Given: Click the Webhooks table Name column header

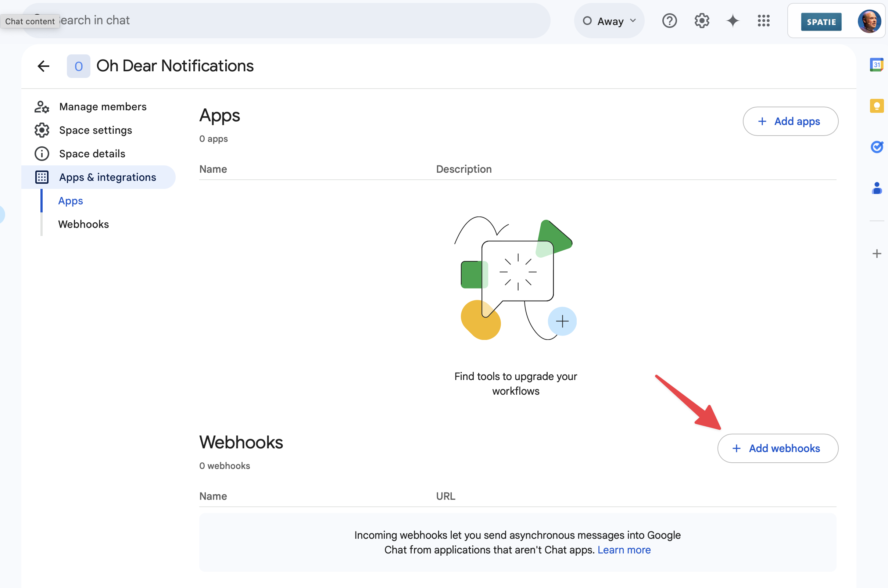Looking at the screenshot, I should coord(213,496).
